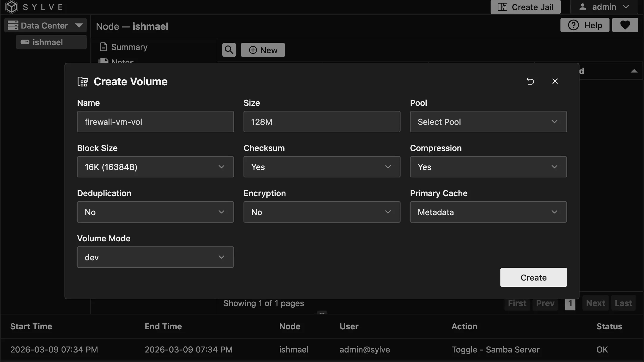
Task: Open Help with question mark button
Action: [585, 25]
